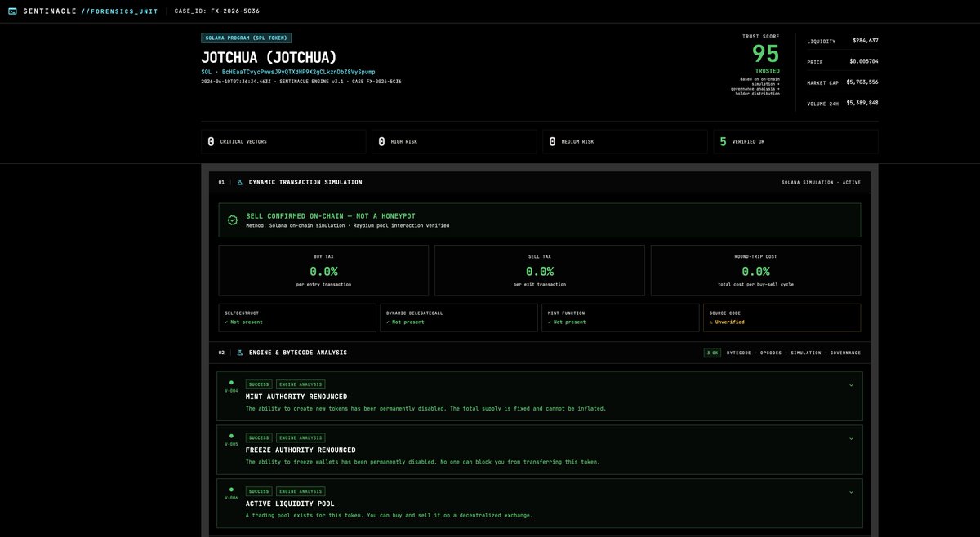Click the Price value $0.005704
The width and height of the screenshot is (980, 537).
[x=864, y=61]
